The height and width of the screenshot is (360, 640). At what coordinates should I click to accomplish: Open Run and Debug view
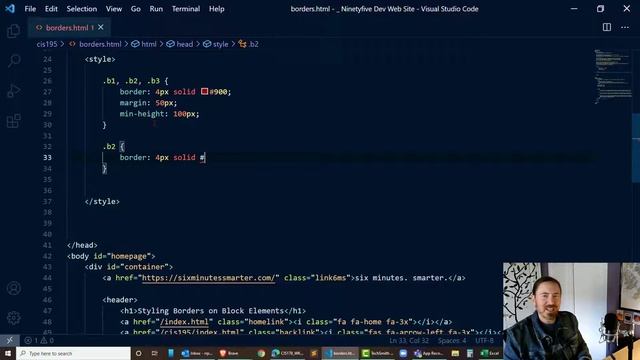(13, 91)
